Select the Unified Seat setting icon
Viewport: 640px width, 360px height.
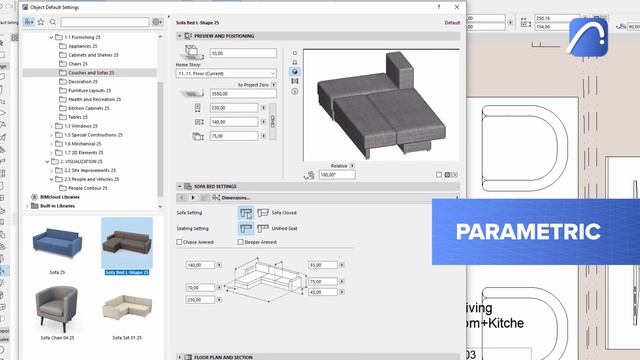click(x=262, y=228)
